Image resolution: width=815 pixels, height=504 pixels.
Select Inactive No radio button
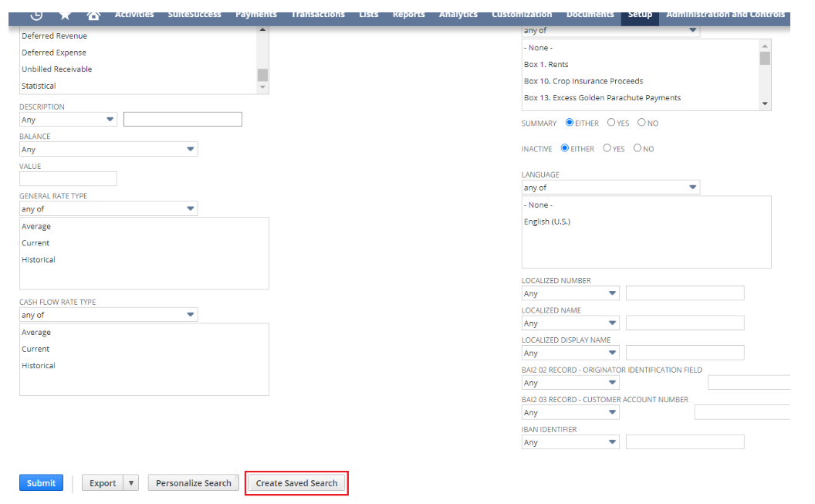click(x=637, y=148)
